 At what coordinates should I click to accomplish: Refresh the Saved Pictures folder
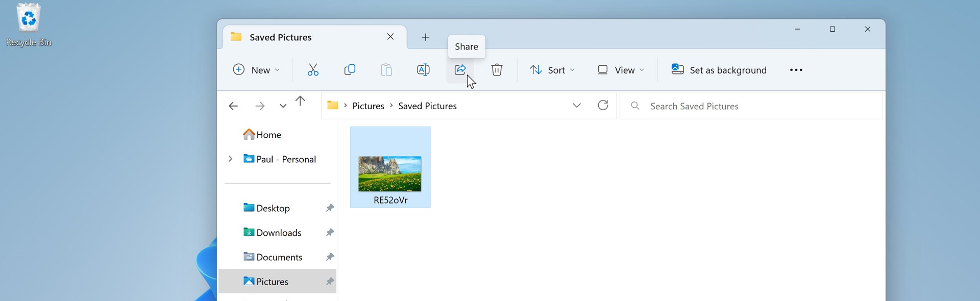click(603, 106)
